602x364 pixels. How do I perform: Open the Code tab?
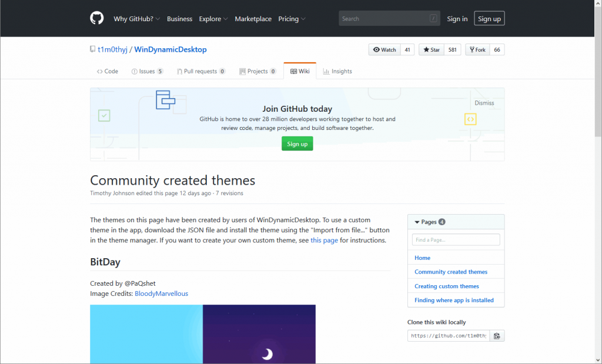(108, 71)
